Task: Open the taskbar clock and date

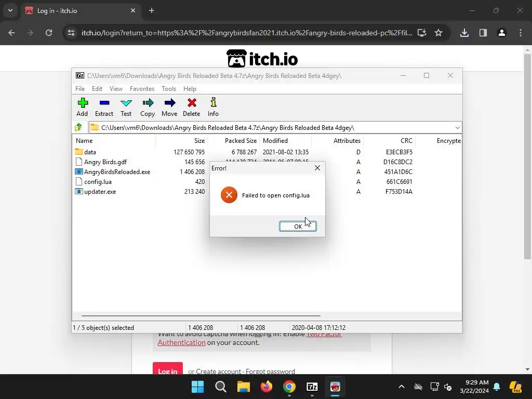Action: coord(474,387)
